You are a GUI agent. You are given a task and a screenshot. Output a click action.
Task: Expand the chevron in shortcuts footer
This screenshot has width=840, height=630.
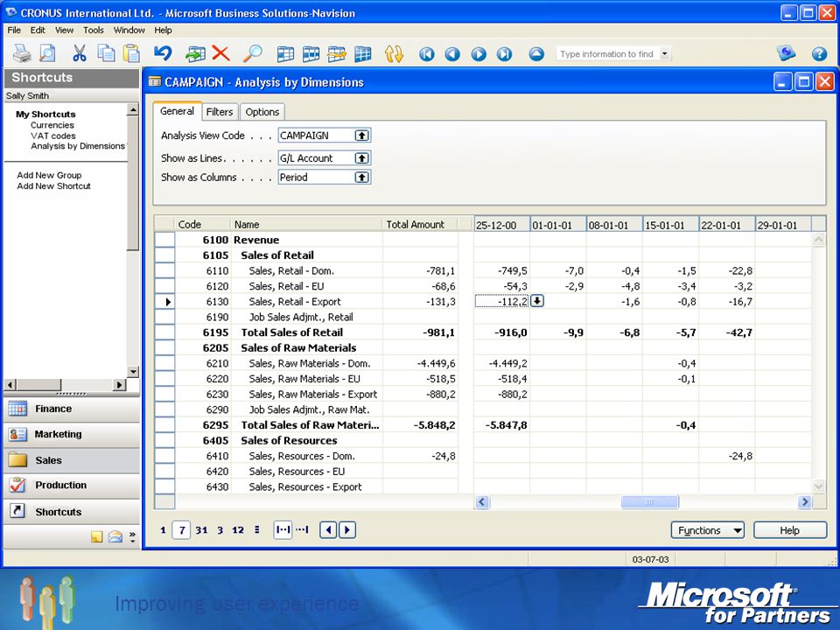click(x=132, y=536)
